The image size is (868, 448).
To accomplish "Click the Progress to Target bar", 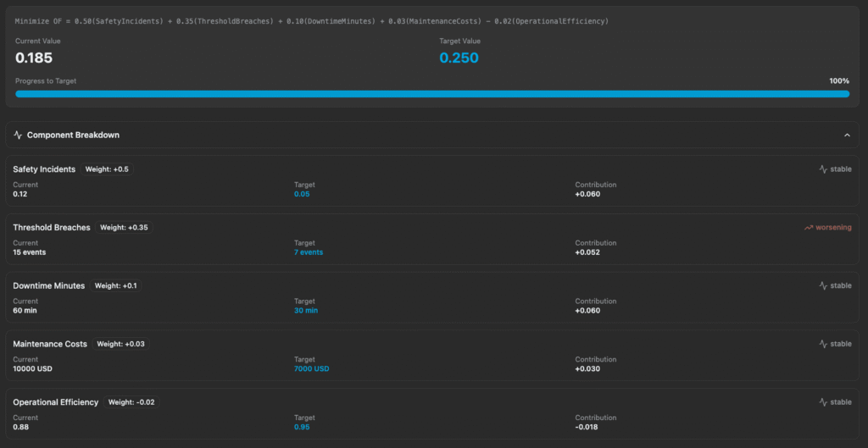I will point(432,94).
